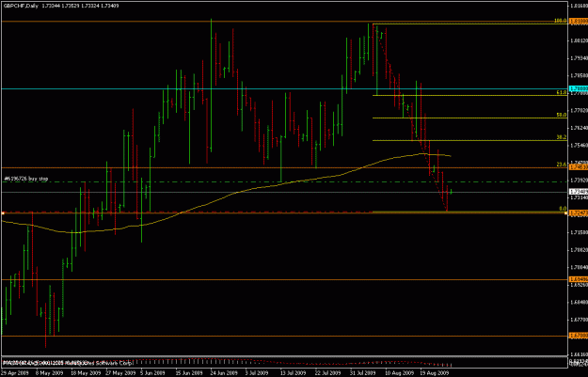Screen dimensions: 588x377
Task: Click the '24 Jun 2009' date label
Action: coord(224,373)
